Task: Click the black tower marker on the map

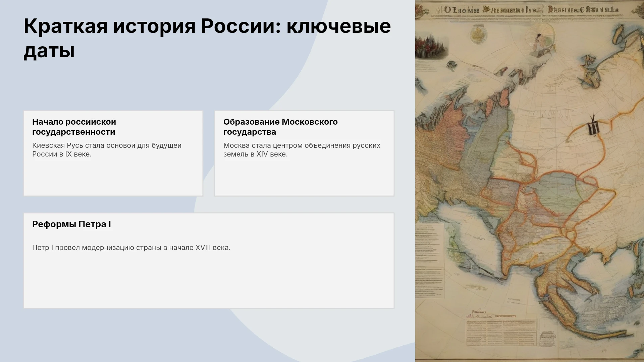Action: tap(593, 125)
